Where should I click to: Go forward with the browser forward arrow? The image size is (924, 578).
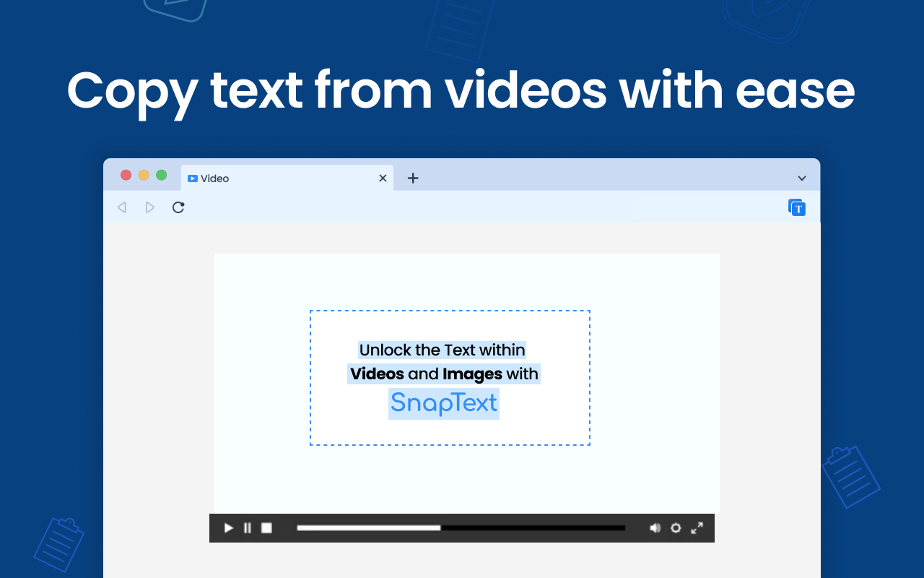tap(150, 207)
